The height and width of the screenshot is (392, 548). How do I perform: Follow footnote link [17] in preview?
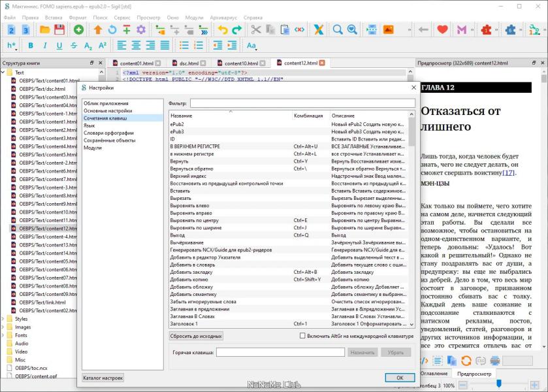(508, 172)
